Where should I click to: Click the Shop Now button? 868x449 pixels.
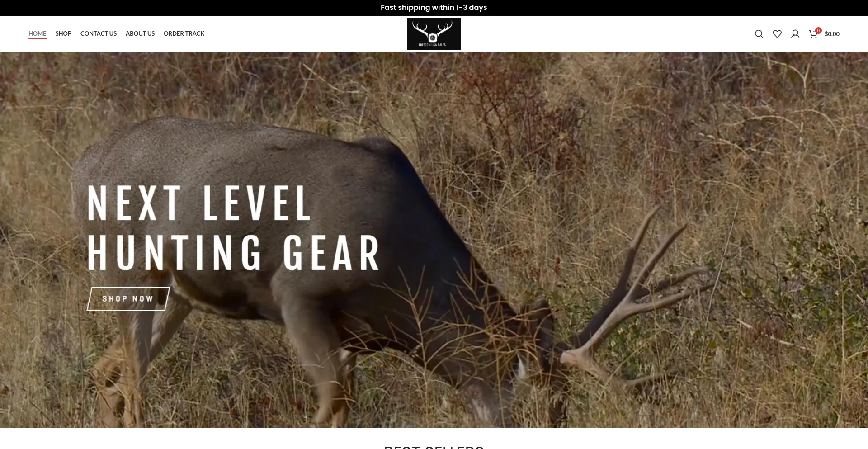[x=128, y=299]
